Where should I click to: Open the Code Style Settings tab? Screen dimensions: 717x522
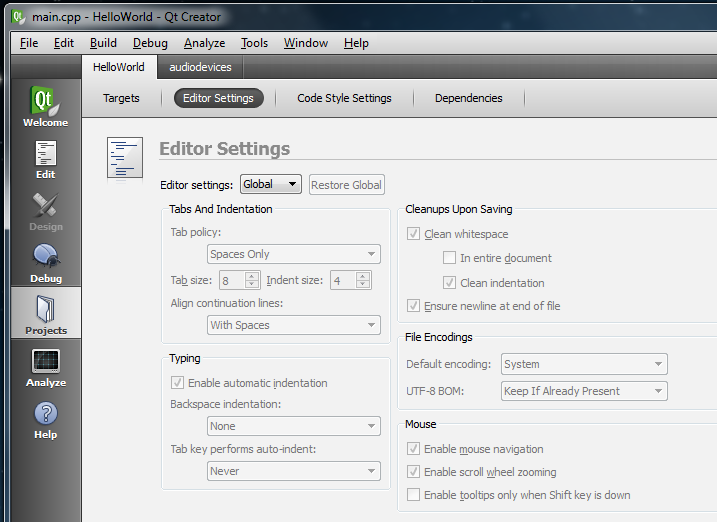[x=344, y=98]
